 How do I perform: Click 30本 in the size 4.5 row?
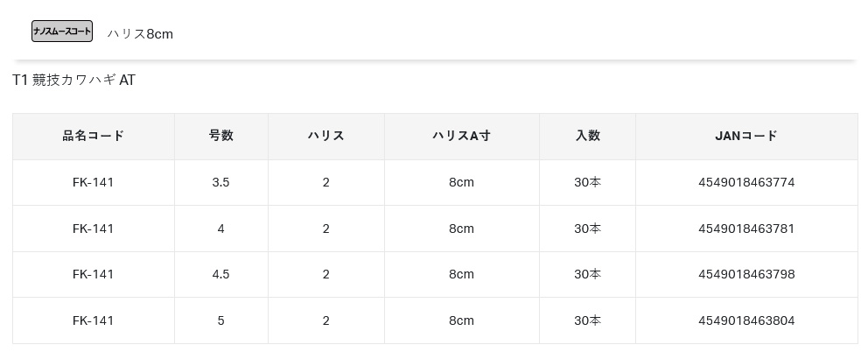point(587,274)
